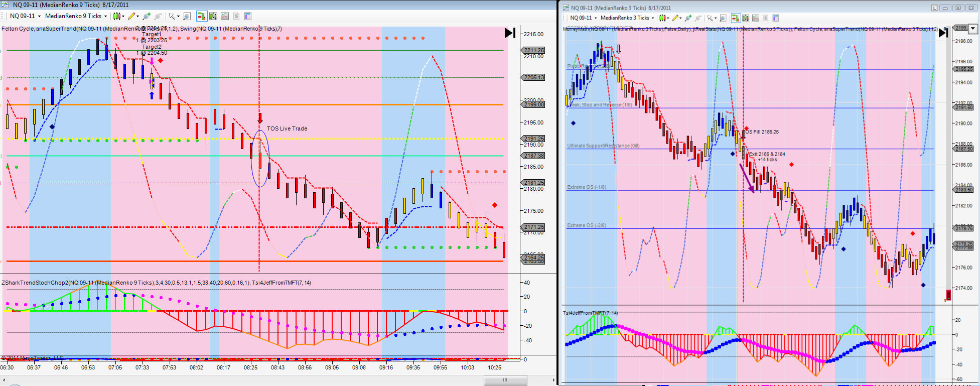Viewport: 980px width, 386px height.
Task: Click 2195.25 price marker on 3 Ticks axis
Action: click(963, 69)
